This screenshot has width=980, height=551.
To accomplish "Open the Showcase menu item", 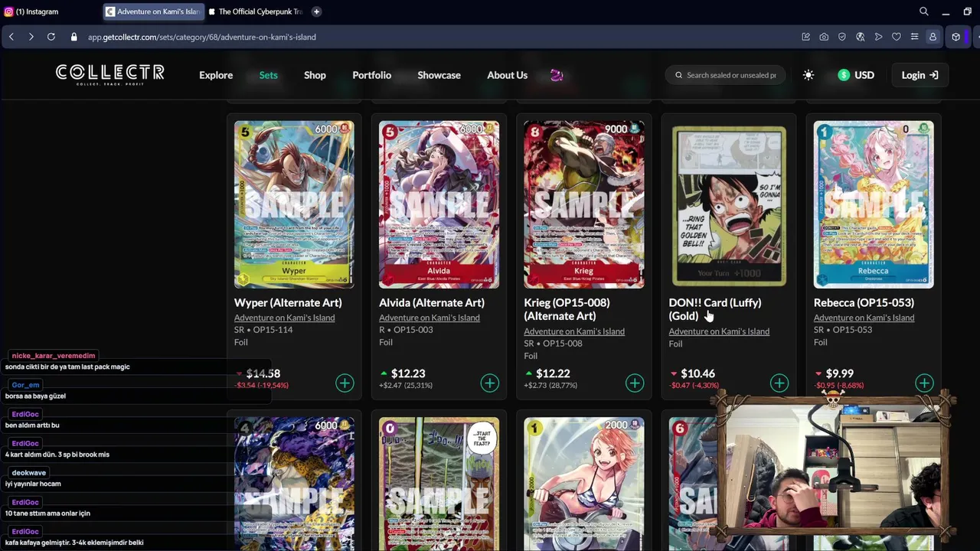I will pyautogui.click(x=439, y=75).
